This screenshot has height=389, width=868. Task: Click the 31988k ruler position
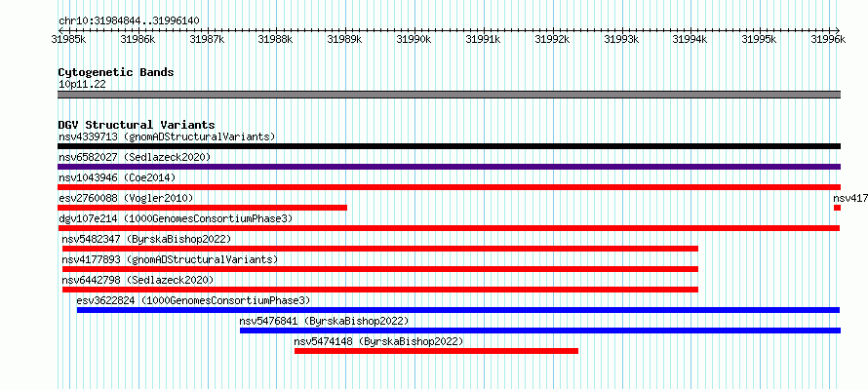pyautogui.click(x=276, y=39)
